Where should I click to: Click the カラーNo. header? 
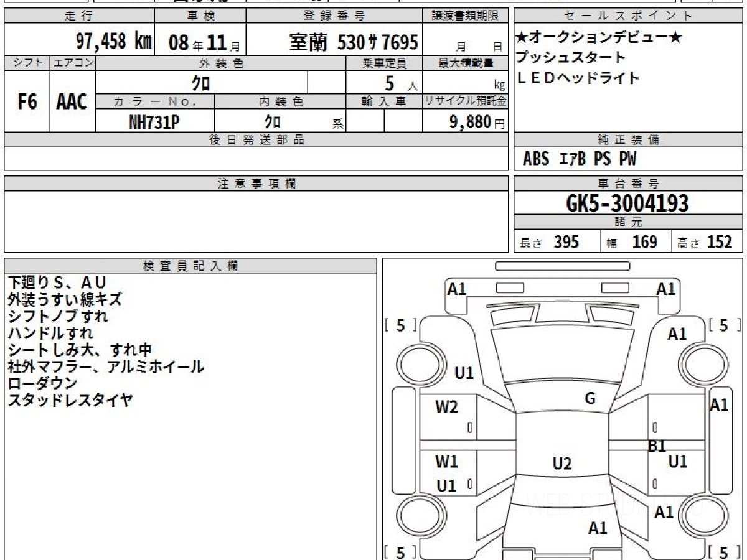(x=155, y=101)
